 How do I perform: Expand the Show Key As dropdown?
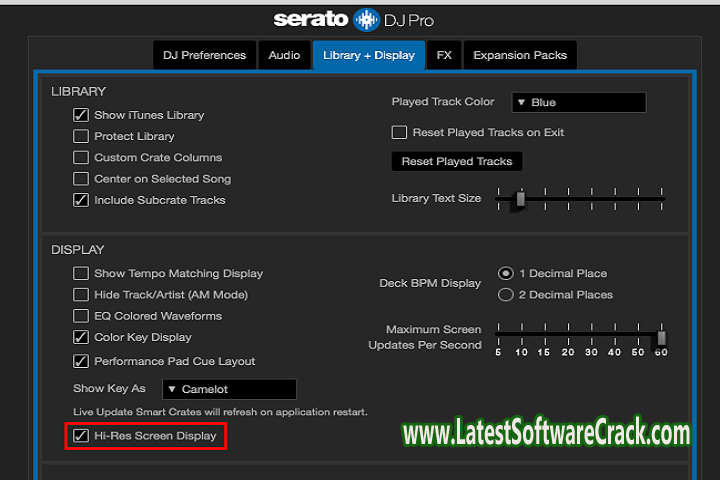(x=229, y=389)
